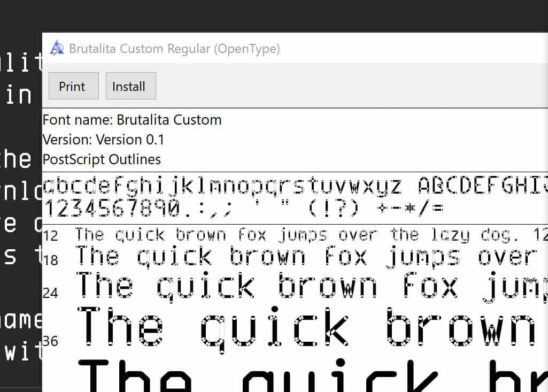The image size is (548, 392).
Task: Click the Print button
Action: tap(74, 86)
